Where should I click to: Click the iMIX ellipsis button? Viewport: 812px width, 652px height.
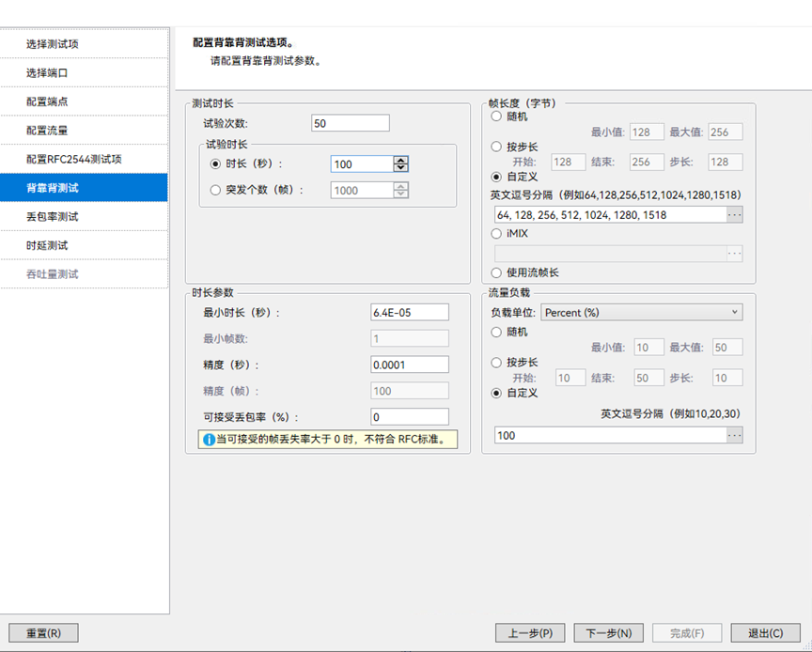pyautogui.click(x=735, y=252)
